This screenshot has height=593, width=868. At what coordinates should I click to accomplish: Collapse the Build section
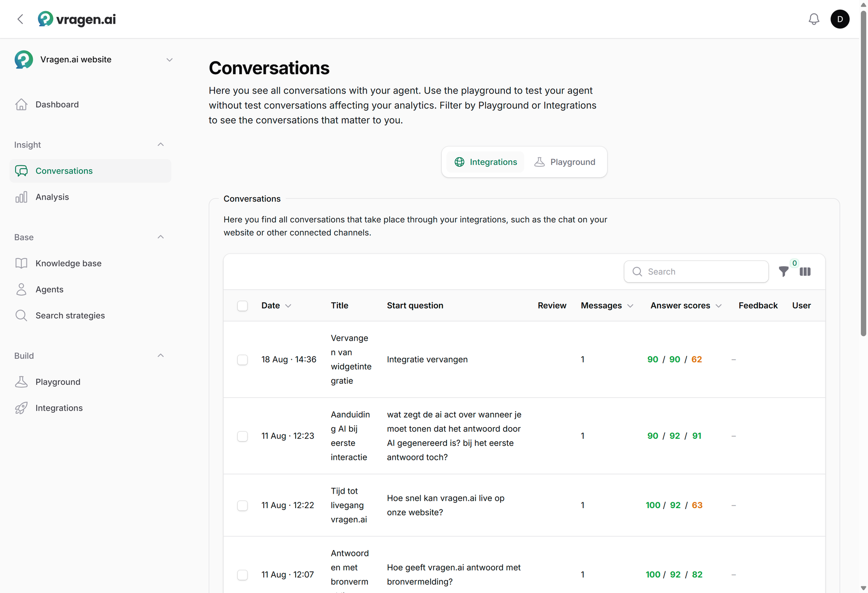[161, 356]
